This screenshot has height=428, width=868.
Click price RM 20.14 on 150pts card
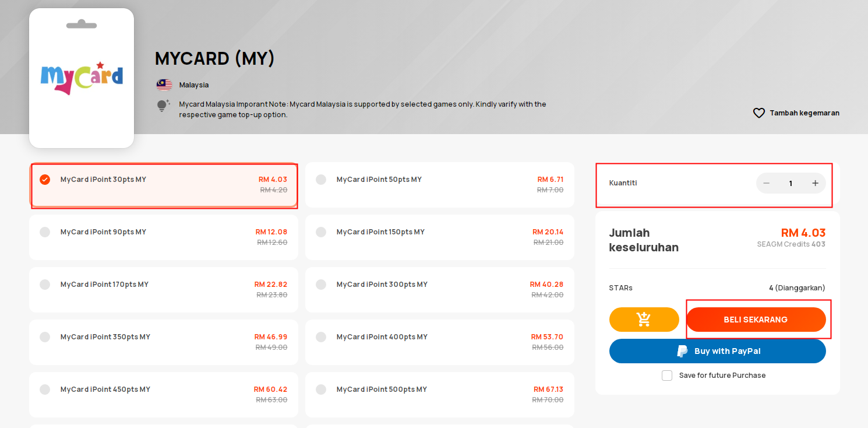[x=548, y=232]
